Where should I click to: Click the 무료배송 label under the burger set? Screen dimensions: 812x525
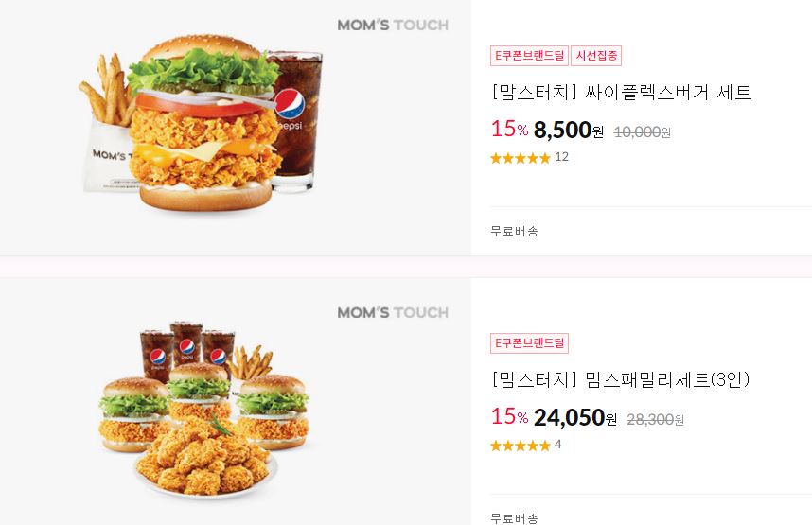click(514, 231)
